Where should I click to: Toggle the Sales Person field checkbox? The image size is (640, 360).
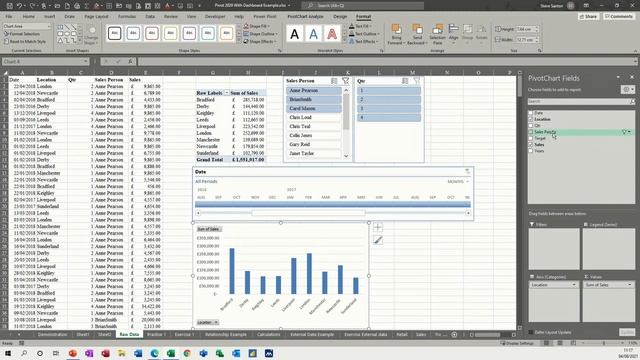point(531,132)
